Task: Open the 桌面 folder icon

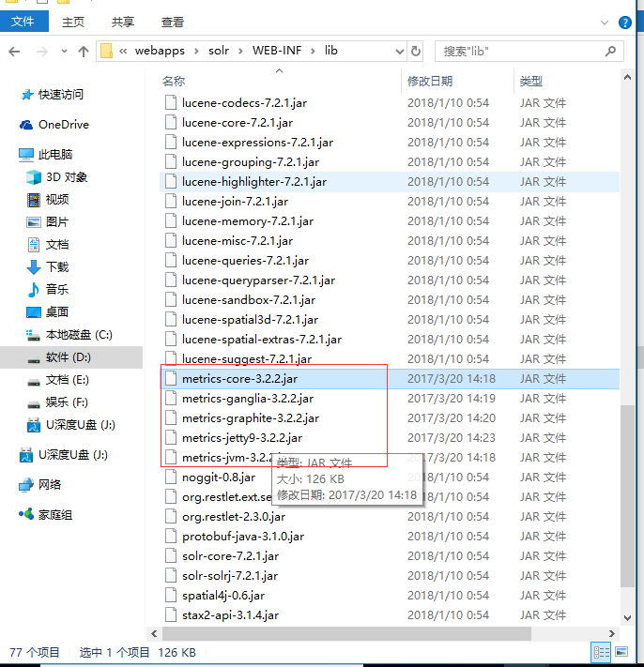Action: click(34, 312)
